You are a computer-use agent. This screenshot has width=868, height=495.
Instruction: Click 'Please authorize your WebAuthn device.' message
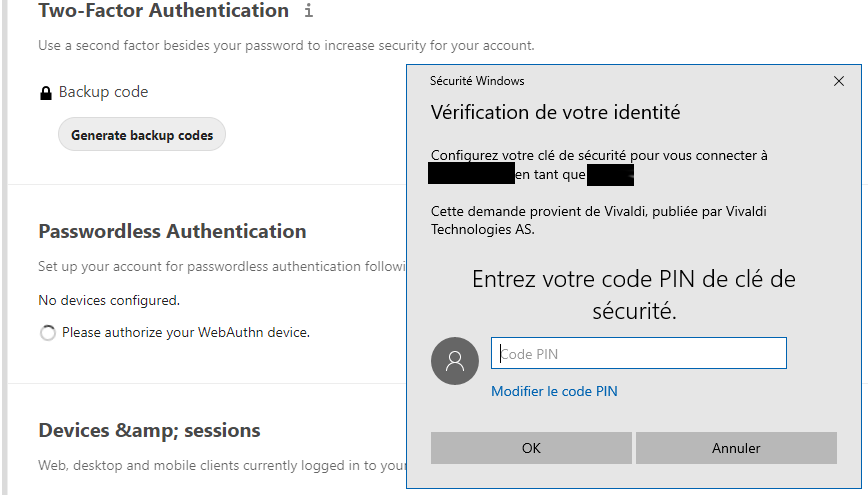tap(186, 332)
